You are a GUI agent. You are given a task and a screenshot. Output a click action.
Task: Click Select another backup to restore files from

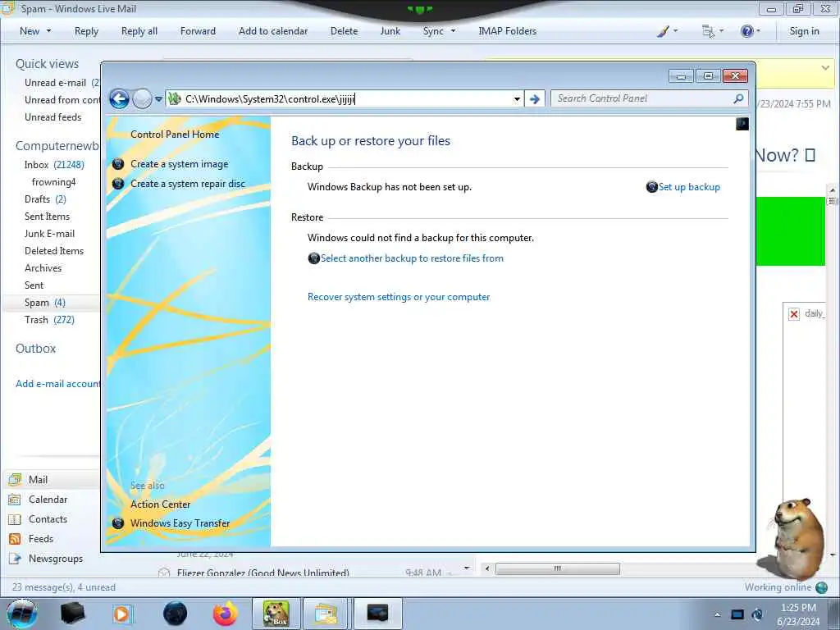pyautogui.click(x=412, y=258)
